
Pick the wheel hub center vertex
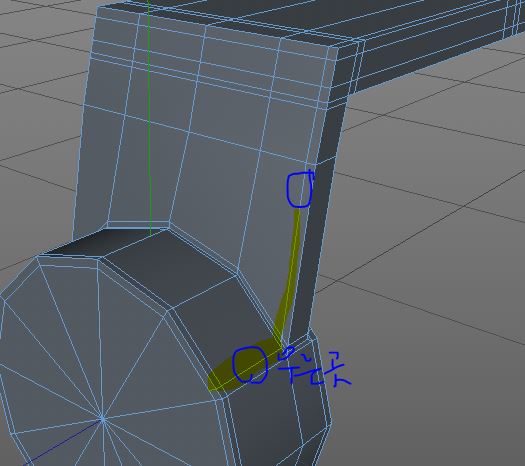[x=102, y=419]
